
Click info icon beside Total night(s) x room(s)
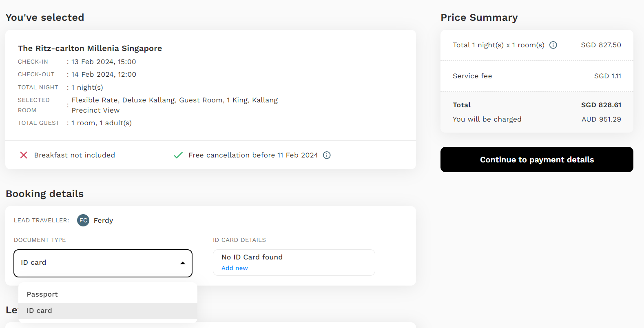tap(553, 45)
